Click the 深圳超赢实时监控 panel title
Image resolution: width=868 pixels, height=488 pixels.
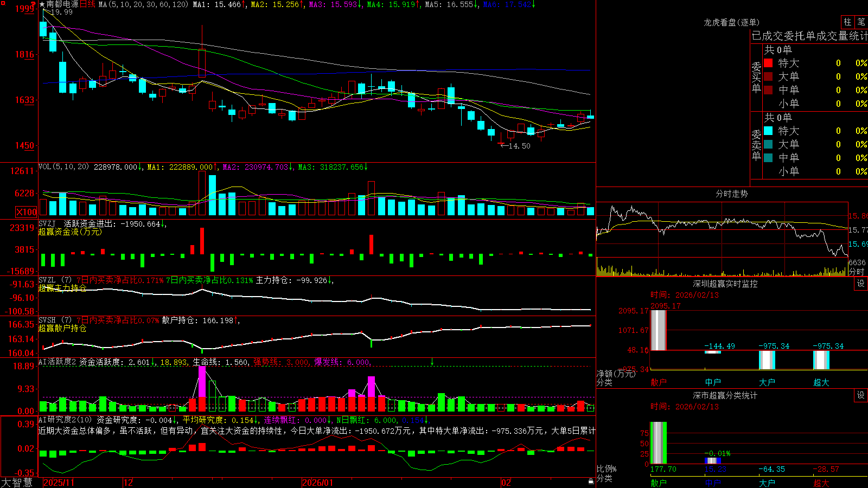click(x=725, y=284)
